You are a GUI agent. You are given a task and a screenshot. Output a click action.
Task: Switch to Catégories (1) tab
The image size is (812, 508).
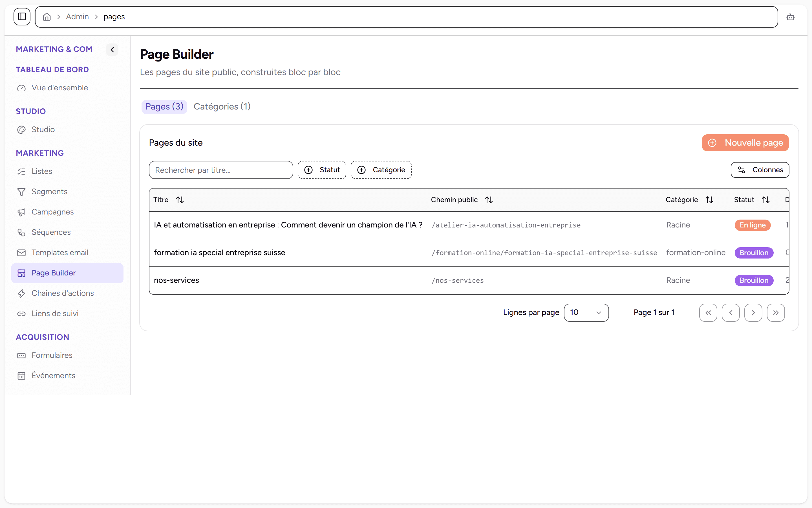(x=222, y=106)
